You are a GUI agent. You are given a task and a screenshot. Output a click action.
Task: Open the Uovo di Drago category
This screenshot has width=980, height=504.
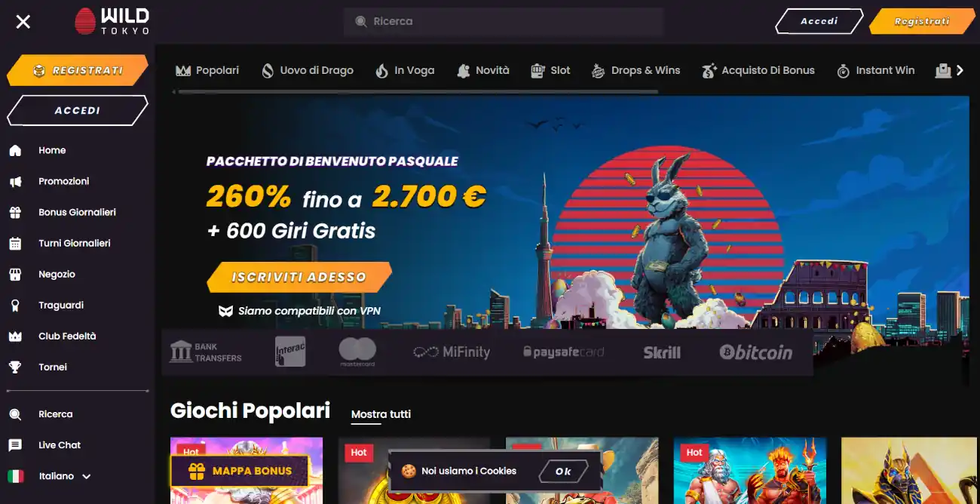click(x=308, y=70)
